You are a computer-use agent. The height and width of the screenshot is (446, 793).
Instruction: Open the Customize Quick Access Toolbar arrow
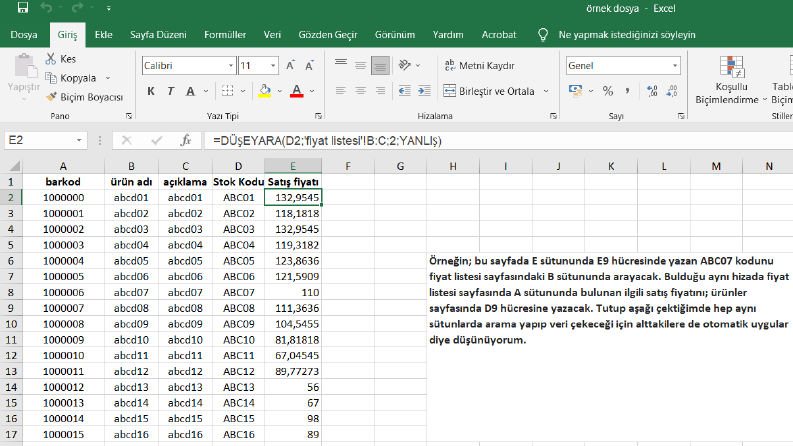click(x=109, y=8)
